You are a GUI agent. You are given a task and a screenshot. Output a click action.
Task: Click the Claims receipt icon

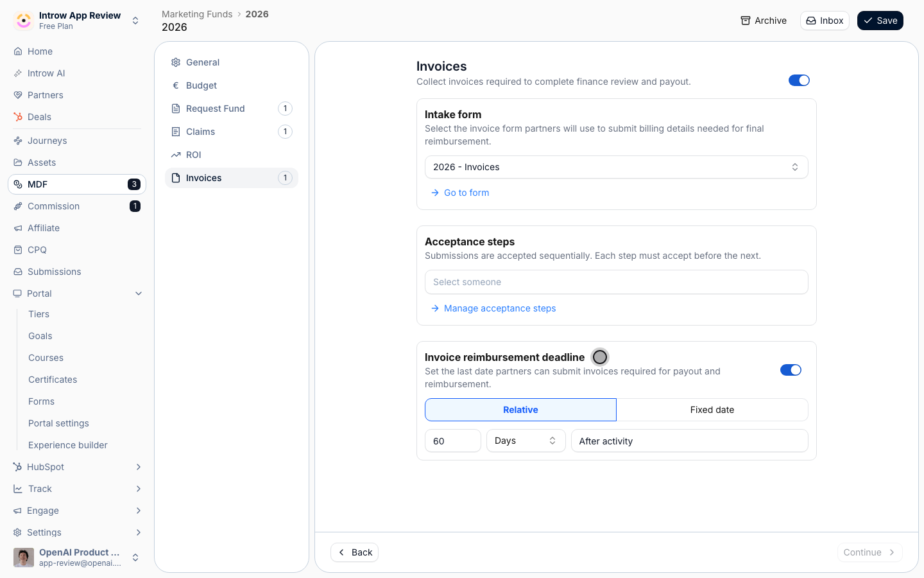pos(176,132)
